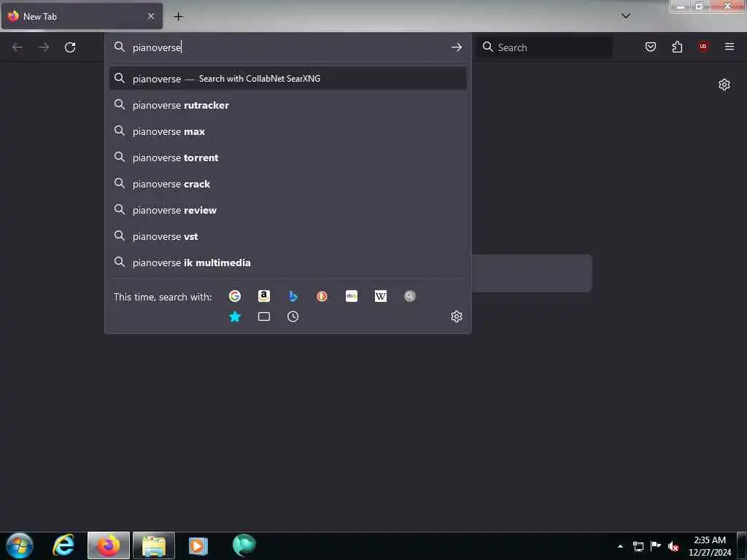Search bookmarks using the star icon
747x560 pixels.
235,316
